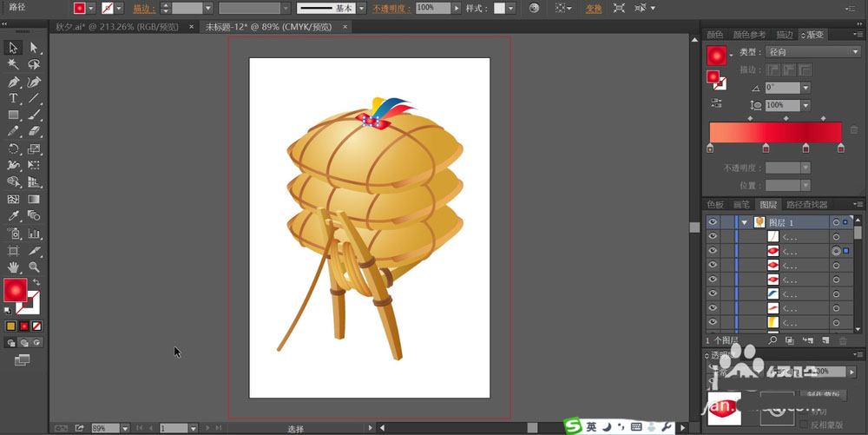Click create new layer icon in layers panel
Image resolution: width=868 pixels, height=435 pixels.
(825, 340)
